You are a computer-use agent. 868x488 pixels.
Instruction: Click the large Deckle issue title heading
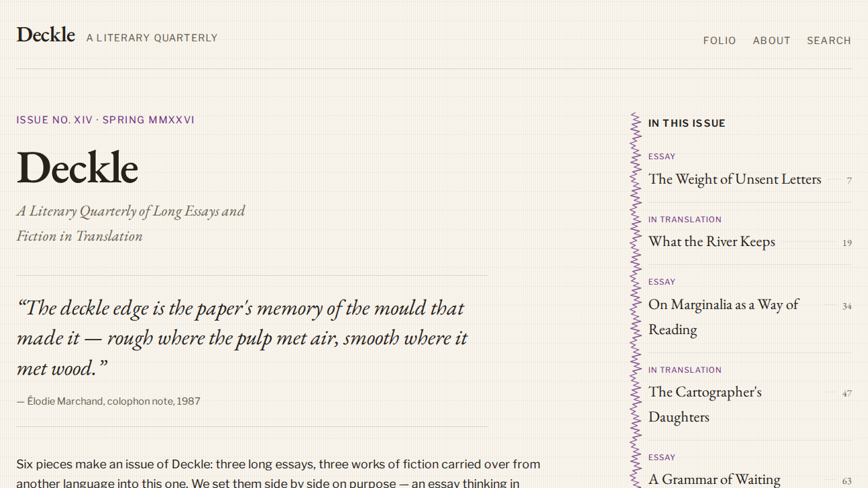(x=77, y=167)
